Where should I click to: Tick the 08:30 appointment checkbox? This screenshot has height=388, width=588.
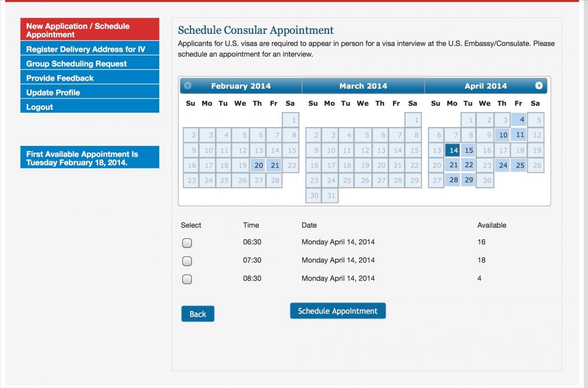point(187,279)
